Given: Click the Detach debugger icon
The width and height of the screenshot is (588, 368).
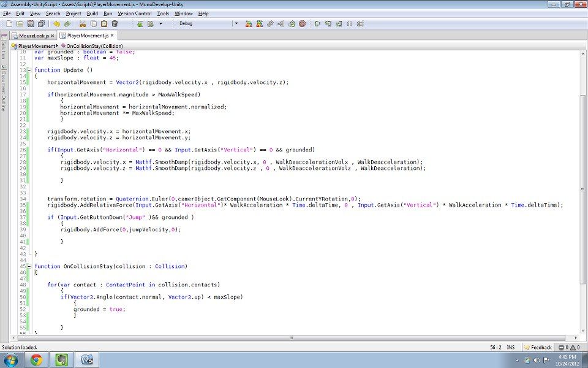Looking at the screenshot, I should click(360, 24).
